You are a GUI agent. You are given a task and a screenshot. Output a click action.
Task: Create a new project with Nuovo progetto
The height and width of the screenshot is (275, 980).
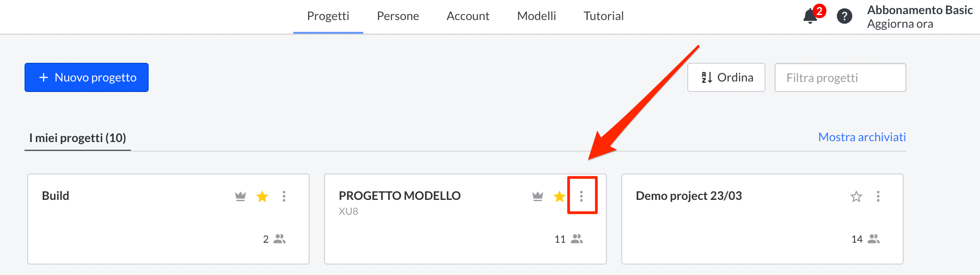(x=86, y=77)
